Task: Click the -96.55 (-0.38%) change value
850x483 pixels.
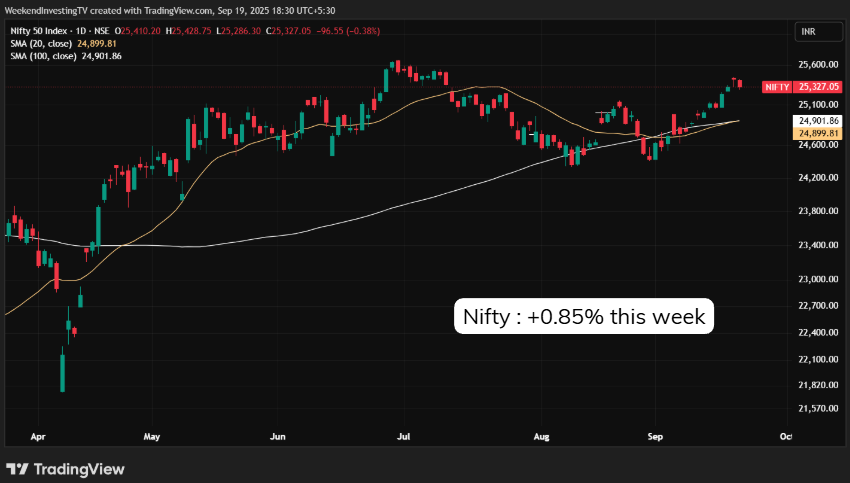Action: 348,31
